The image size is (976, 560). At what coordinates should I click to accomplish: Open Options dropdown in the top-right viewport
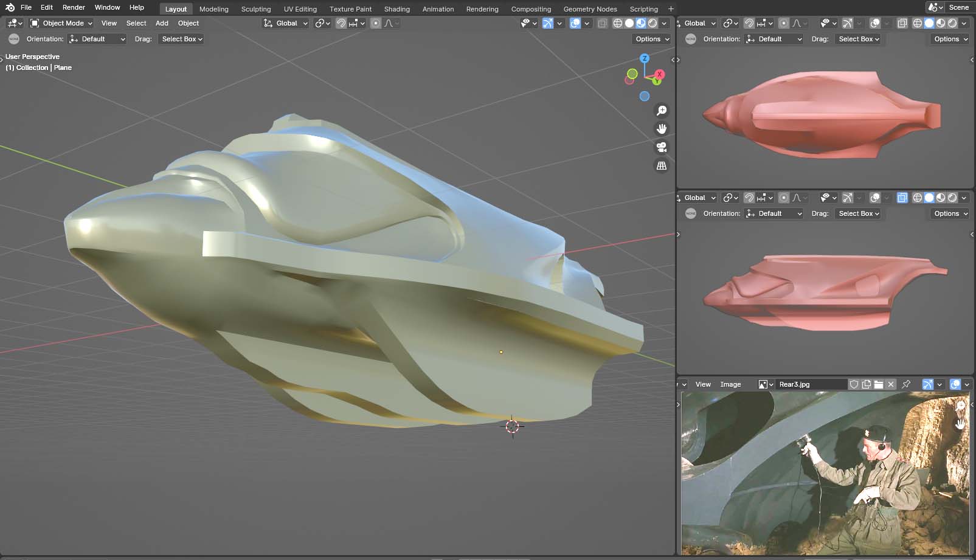pos(950,39)
